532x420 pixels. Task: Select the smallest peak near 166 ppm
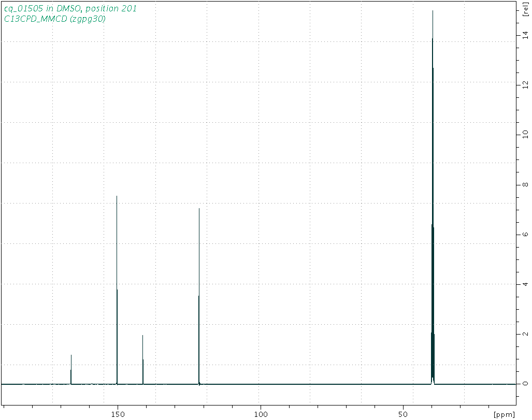click(x=71, y=369)
